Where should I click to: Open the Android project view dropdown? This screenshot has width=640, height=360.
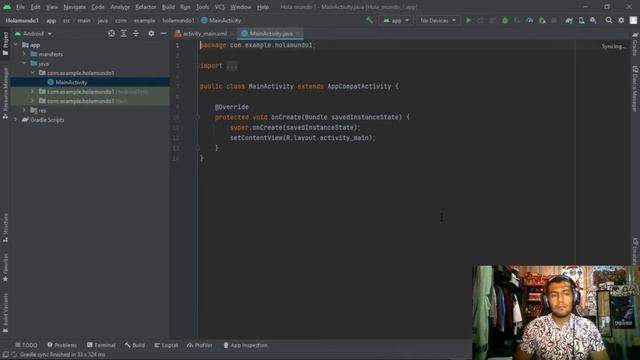(x=33, y=33)
